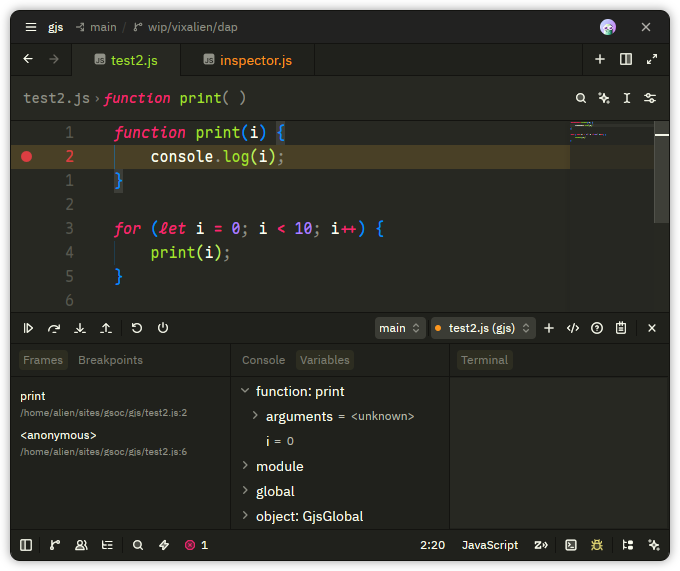Open debugger help question mark icon
Screen dimensions: 680x571
597,328
